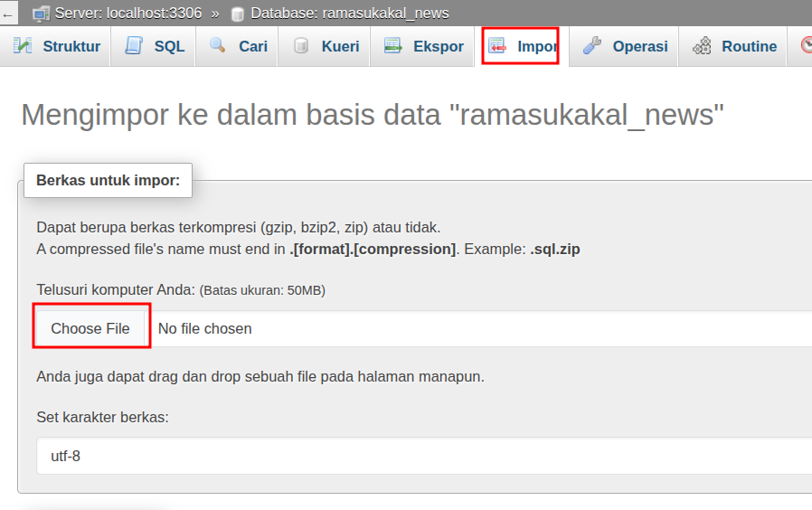Open the Cari tab
This screenshot has width=812, height=510.
(237, 46)
